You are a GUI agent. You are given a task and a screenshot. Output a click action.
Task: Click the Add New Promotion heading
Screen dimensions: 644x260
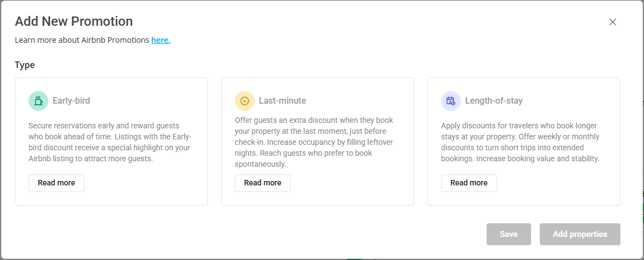(74, 21)
